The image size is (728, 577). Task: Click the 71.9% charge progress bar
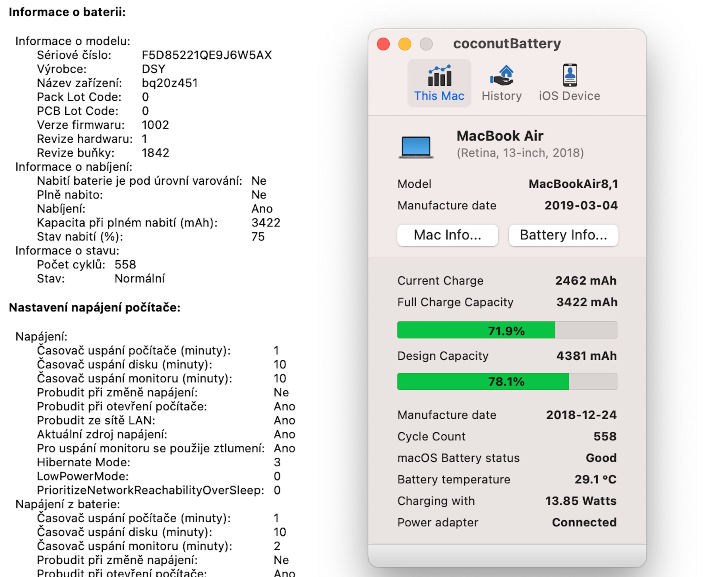[507, 330]
